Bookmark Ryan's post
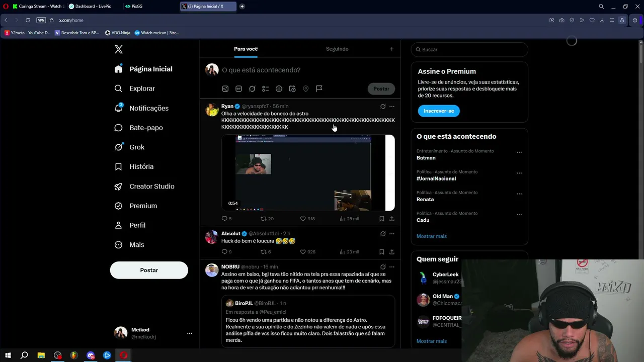 tap(382, 219)
